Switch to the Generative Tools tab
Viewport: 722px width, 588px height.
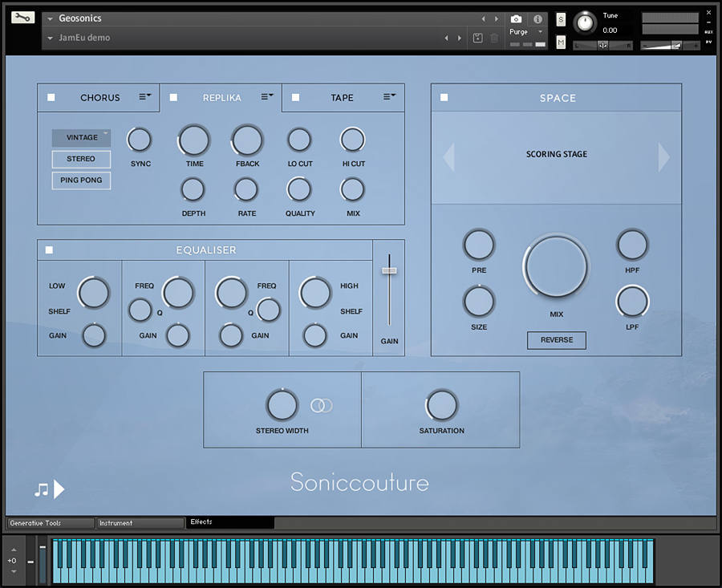(51, 523)
